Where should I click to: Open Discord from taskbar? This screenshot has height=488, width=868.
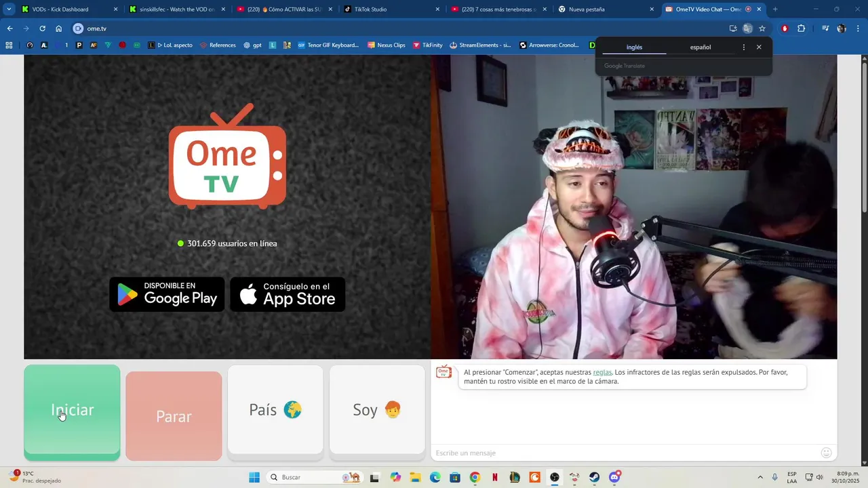615,477
